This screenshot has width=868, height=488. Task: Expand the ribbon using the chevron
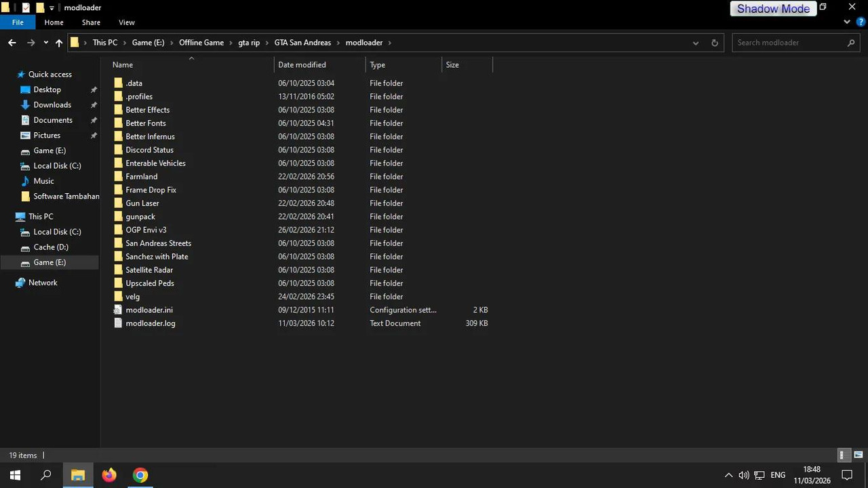point(846,22)
